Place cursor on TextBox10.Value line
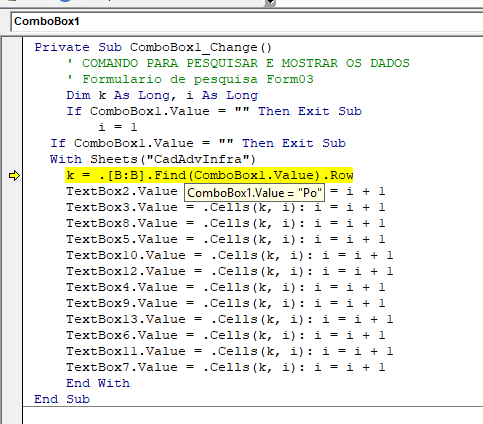Viewport: 483px width, 424px height. pyautogui.click(x=230, y=255)
